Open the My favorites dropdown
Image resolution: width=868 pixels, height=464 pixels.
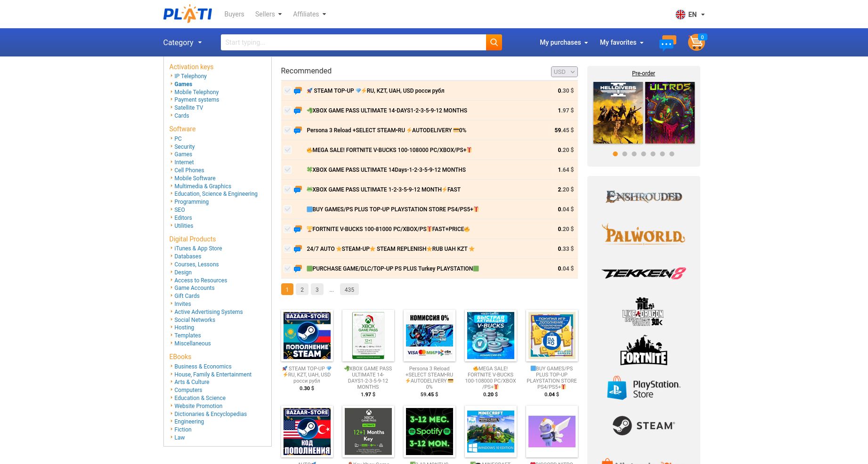[622, 42]
